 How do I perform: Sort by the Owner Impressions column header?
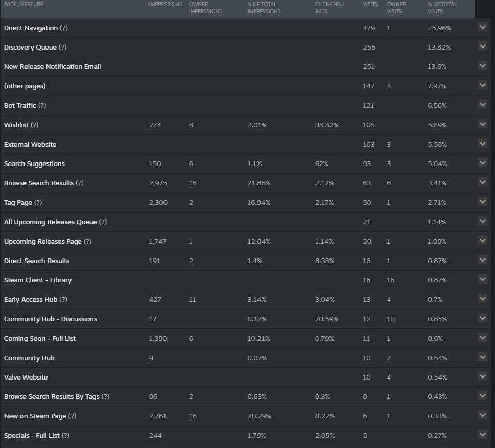pyautogui.click(x=205, y=8)
